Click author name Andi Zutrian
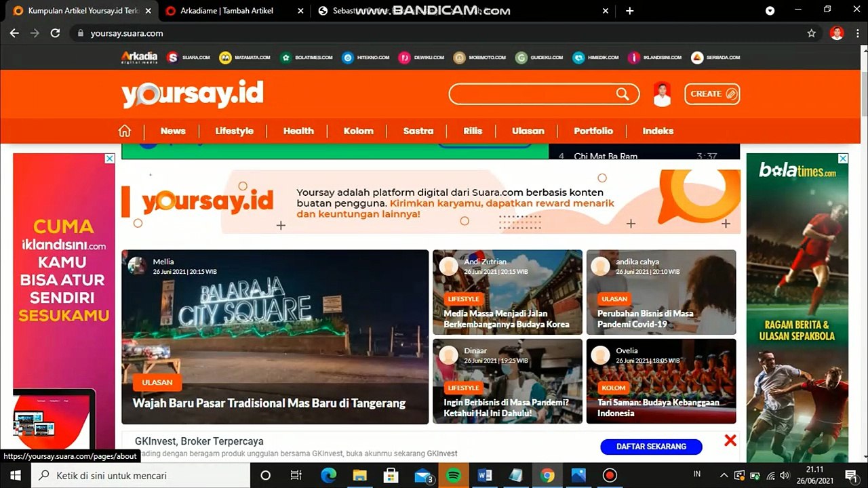The image size is (868, 488). click(486, 262)
